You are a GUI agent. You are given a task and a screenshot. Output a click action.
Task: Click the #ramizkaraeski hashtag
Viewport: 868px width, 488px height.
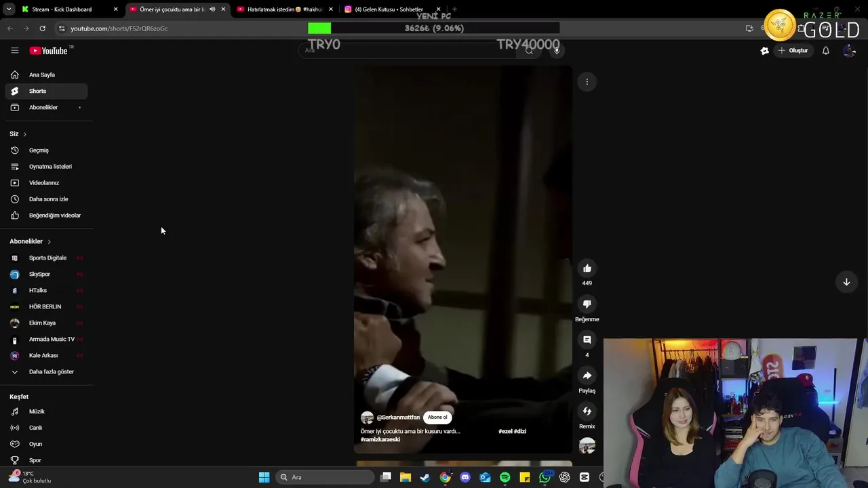[x=380, y=439]
